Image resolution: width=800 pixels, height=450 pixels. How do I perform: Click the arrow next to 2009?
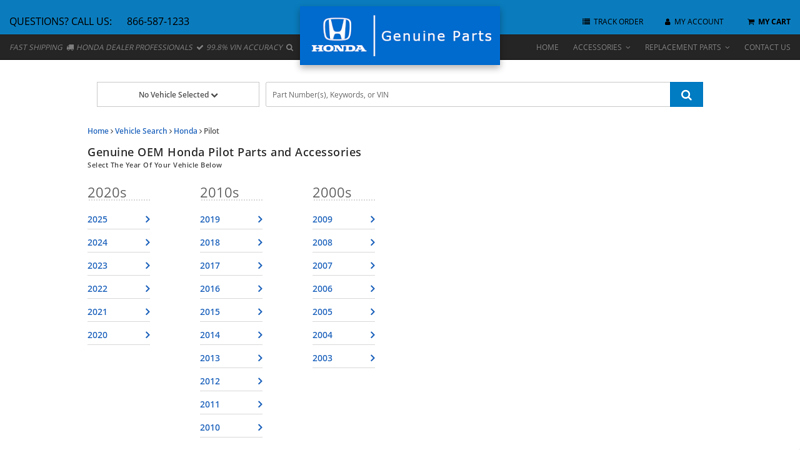click(372, 219)
